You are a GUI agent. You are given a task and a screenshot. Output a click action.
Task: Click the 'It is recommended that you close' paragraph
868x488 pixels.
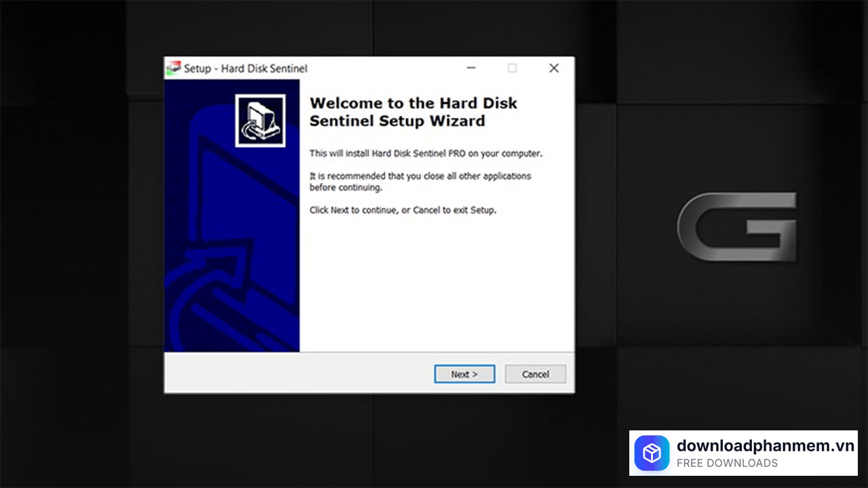click(x=420, y=182)
